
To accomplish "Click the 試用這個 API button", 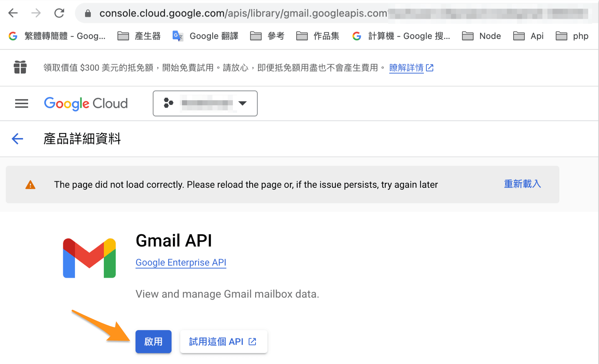I will [224, 341].
